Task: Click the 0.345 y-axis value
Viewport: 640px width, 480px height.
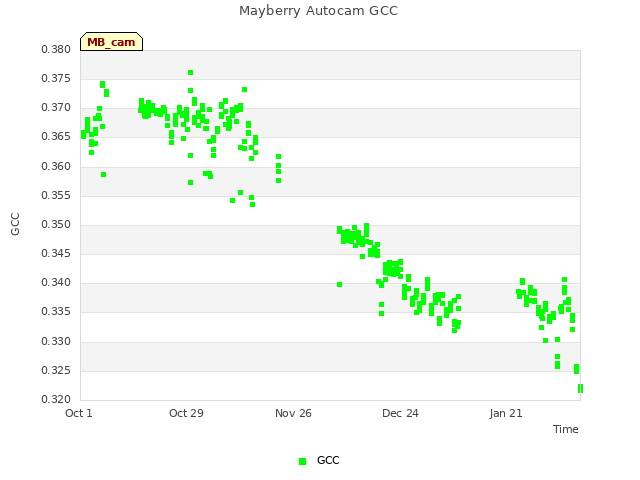Action: pyautogui.click(x=56, y=253)
